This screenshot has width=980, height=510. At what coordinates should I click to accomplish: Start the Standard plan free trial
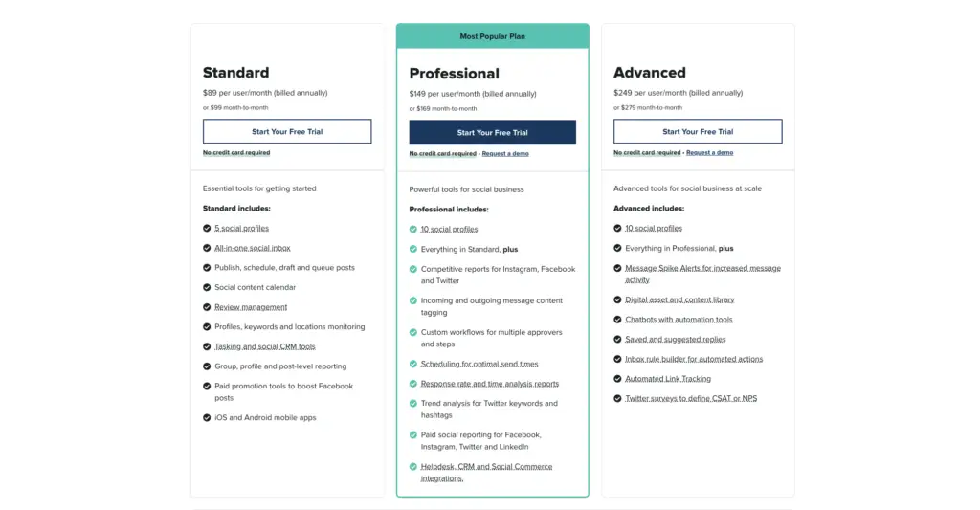tap(287, 131)
